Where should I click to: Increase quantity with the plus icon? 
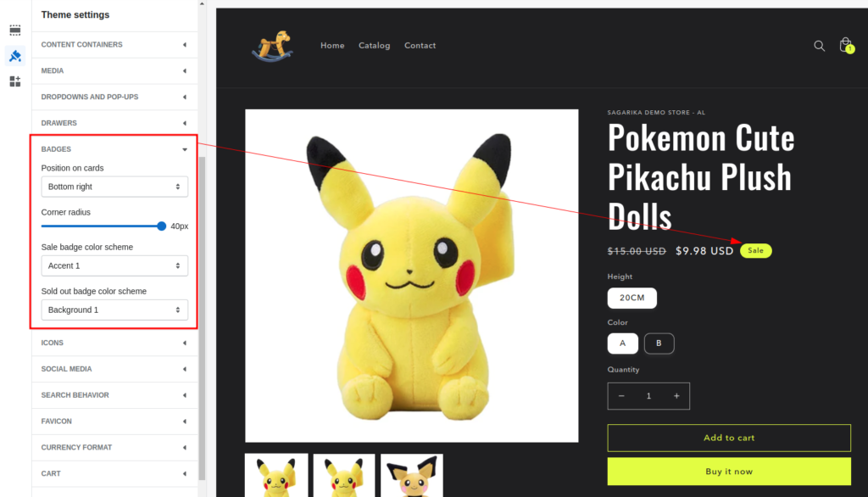[676, 396]
